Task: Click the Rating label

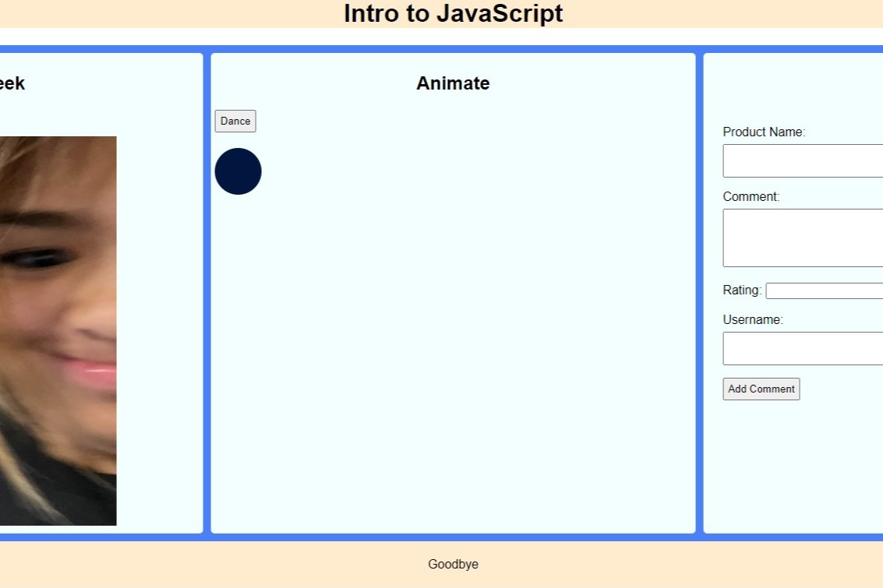Action: pos(742,290)
